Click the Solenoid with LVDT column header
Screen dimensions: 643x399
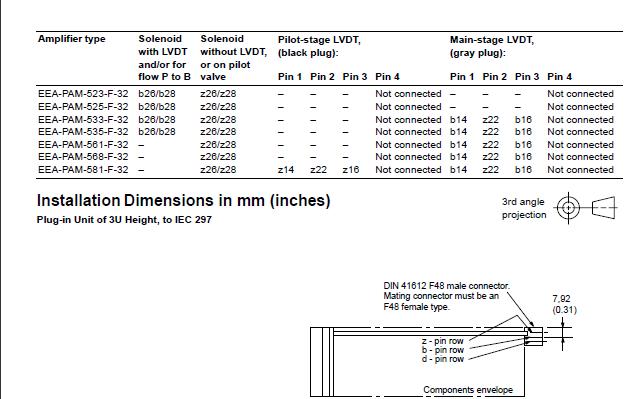pyautogui.click(x=164, y=58)
